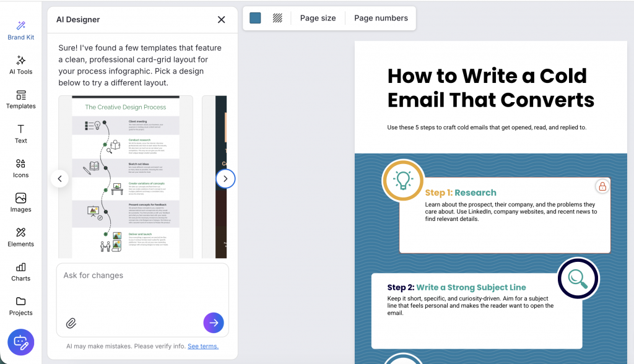The width and height of the screenshot is (634, 364).
Task: Open Page size options
Action: point(318,18)
